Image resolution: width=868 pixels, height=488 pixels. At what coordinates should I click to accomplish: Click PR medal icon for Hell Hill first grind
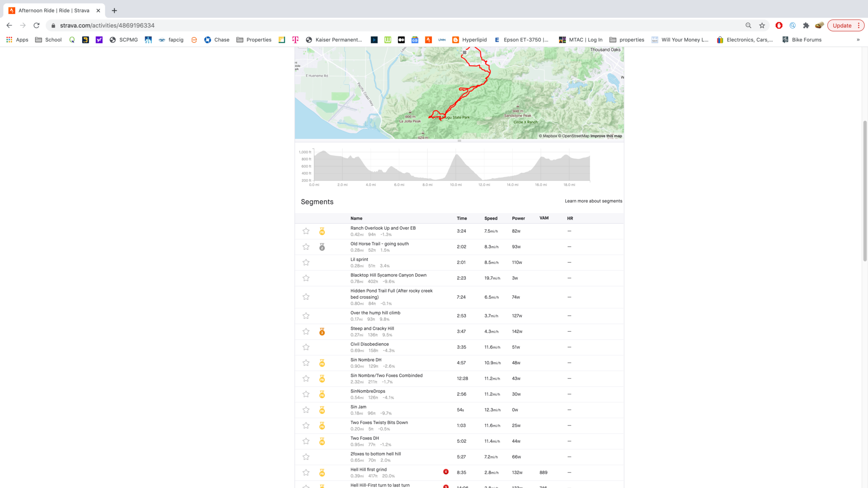tap(322, 472)
